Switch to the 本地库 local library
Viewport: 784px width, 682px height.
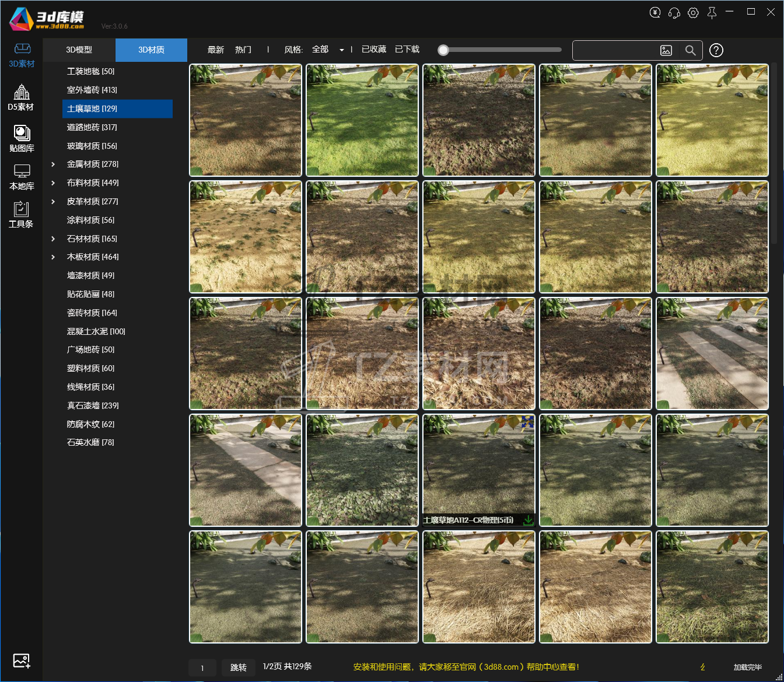pyautogui.click(x=22, y=177)
